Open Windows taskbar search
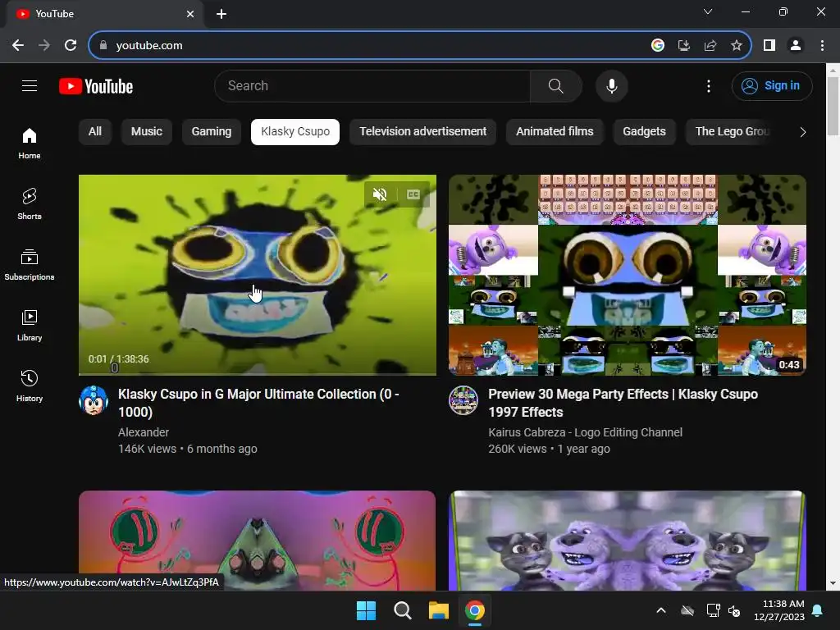Viewport: 840px width, 630px height. pyautogui.click(x=402, y=610)
